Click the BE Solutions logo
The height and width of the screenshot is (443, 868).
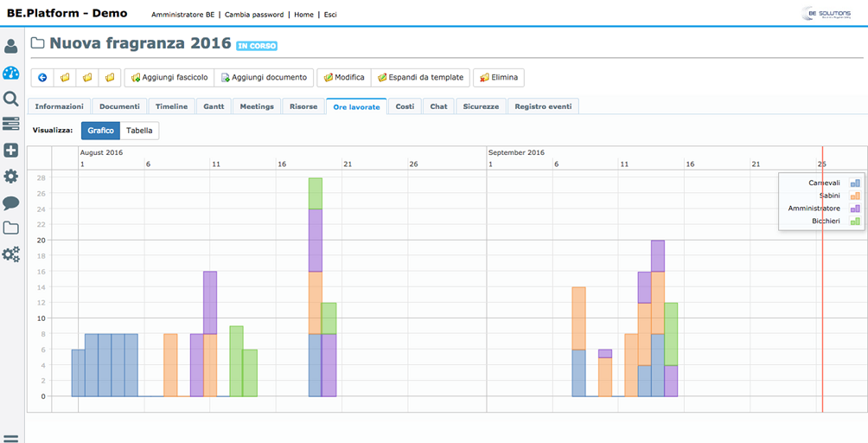point(826,14)
